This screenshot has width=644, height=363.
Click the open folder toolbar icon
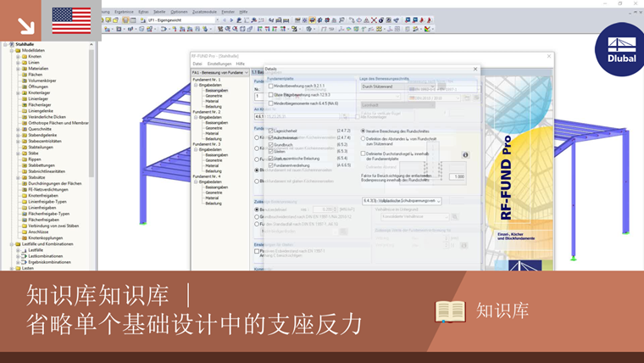coord(116,20)
